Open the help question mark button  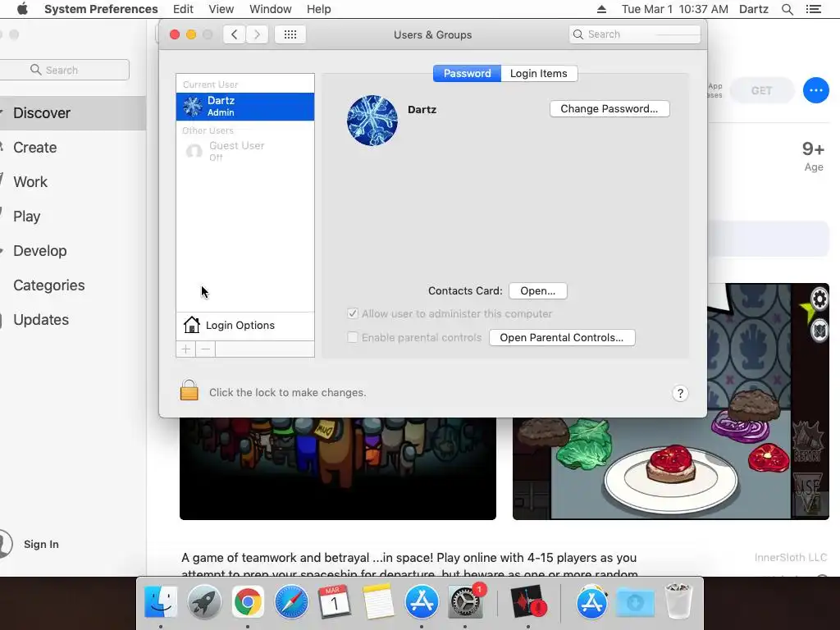[x=680, y=394]
